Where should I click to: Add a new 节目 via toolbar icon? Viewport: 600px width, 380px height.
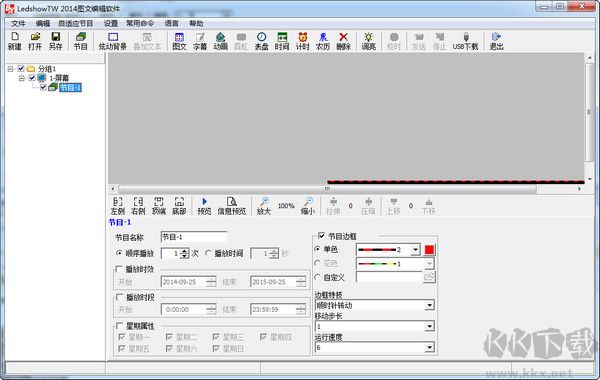(81, 41)
